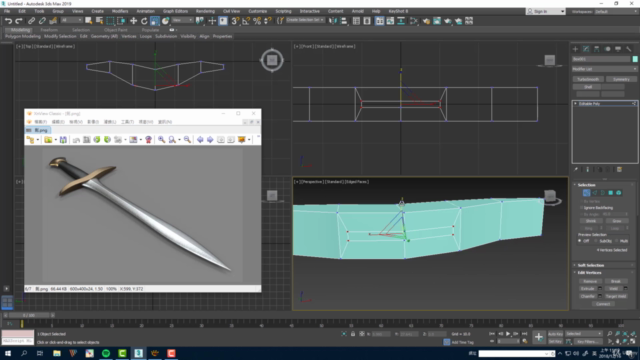Select Multi preview selection radio

(617, 241)
